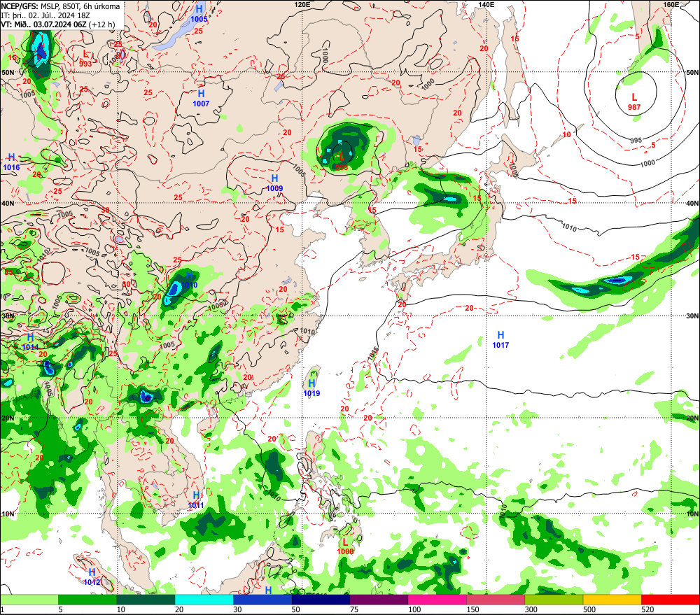Image resolution: width=700 pixels, height=615 pixels.
Task: Click the H 1010 high pressure marker
Action: pyautogui.click(x=189, y=280)
